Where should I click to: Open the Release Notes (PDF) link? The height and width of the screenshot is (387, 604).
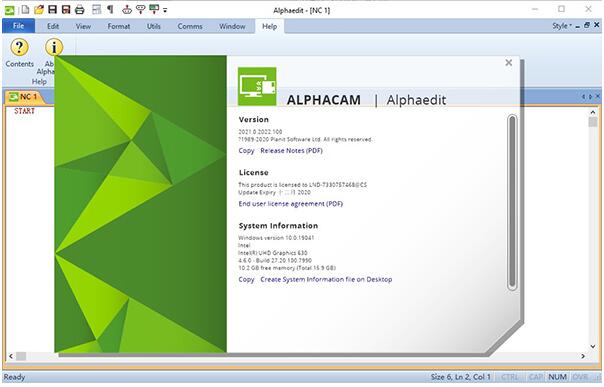(x=291, y=151)
